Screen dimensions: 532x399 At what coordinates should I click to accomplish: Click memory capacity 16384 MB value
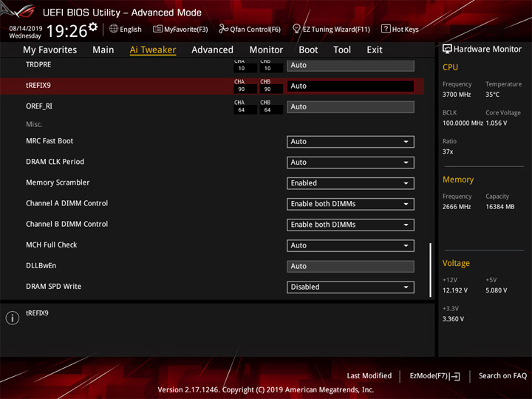coord(500,207)
